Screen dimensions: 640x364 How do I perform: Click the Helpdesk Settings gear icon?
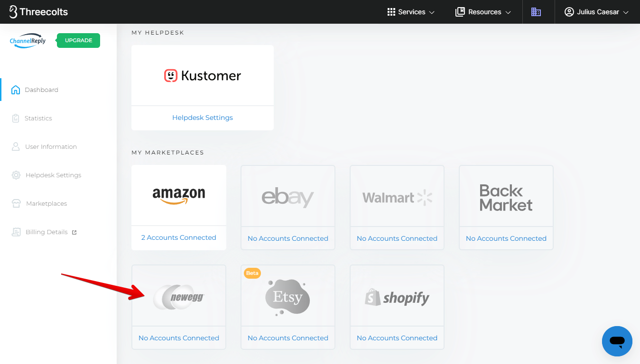pos(16,175)
